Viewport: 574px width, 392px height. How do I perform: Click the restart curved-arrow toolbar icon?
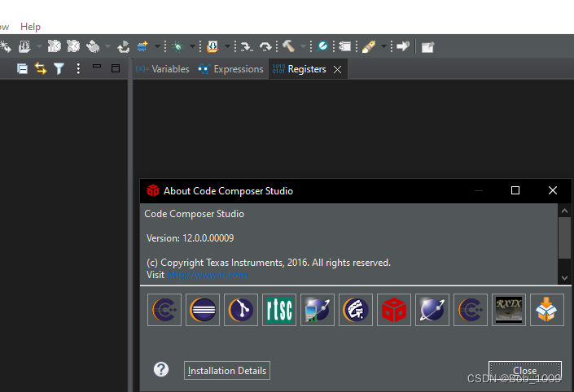pyautogui.click(x=124, y=46)
